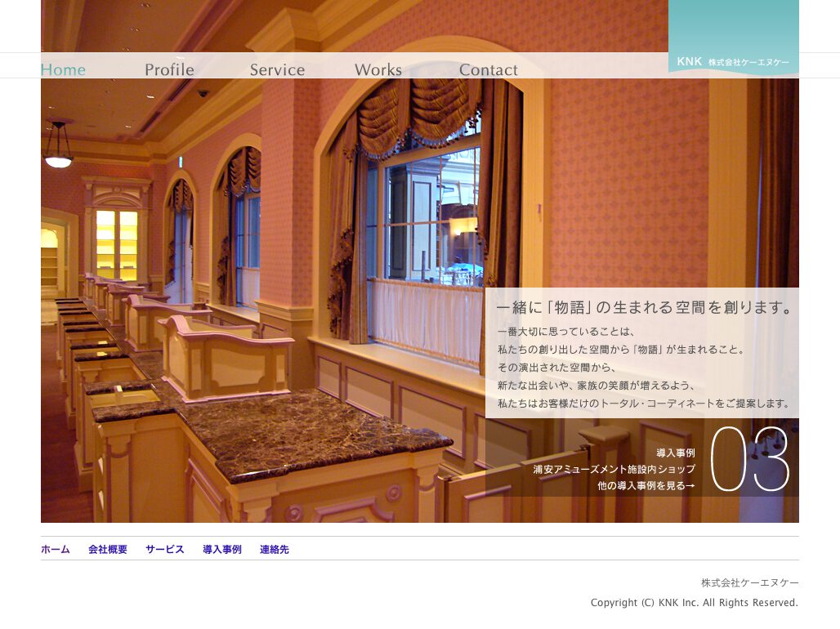Follow the 導入事例 footer link
Image resolution: width=840 pixels, height=629 pixels.
pos(222,550)
